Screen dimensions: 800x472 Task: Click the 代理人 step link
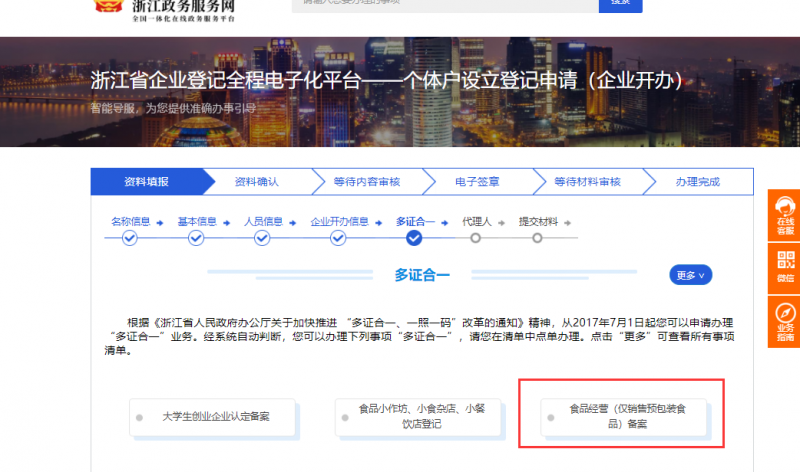[x=476, y=221]
